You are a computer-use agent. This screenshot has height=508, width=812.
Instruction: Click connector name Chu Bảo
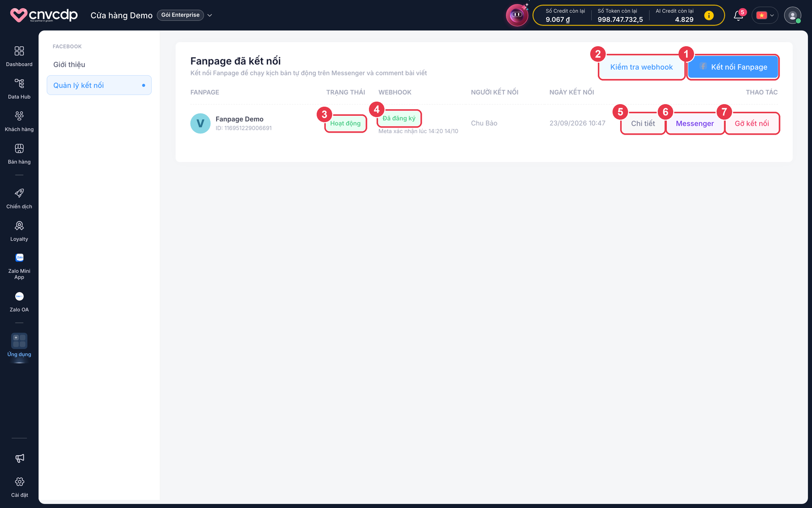coord(484,123)
